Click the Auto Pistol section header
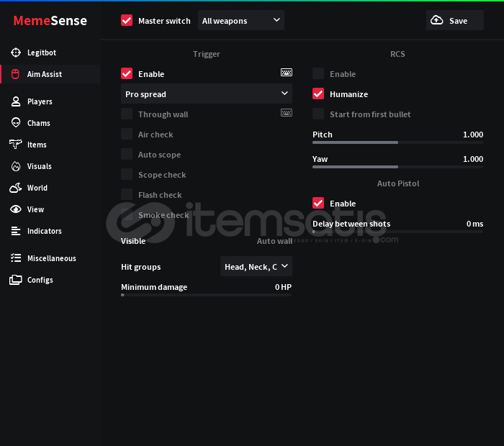This screenshot has width=504, height=446. 398,183
